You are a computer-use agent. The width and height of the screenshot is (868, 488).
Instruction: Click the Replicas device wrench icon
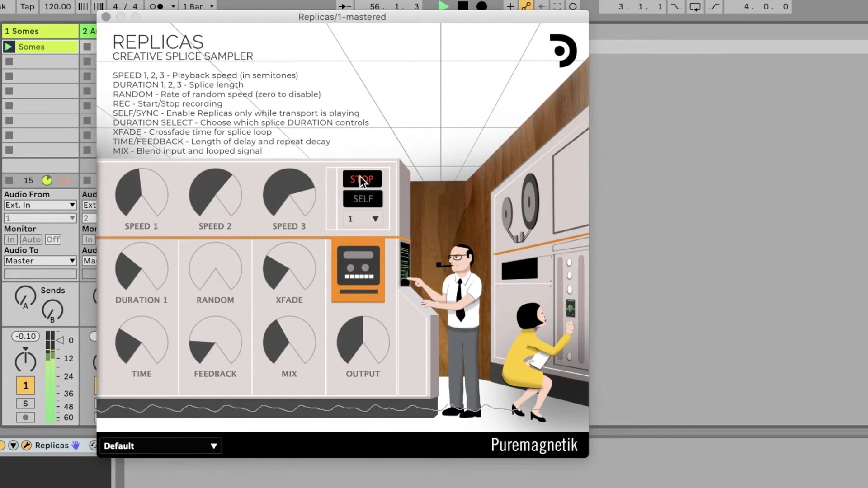27,446
